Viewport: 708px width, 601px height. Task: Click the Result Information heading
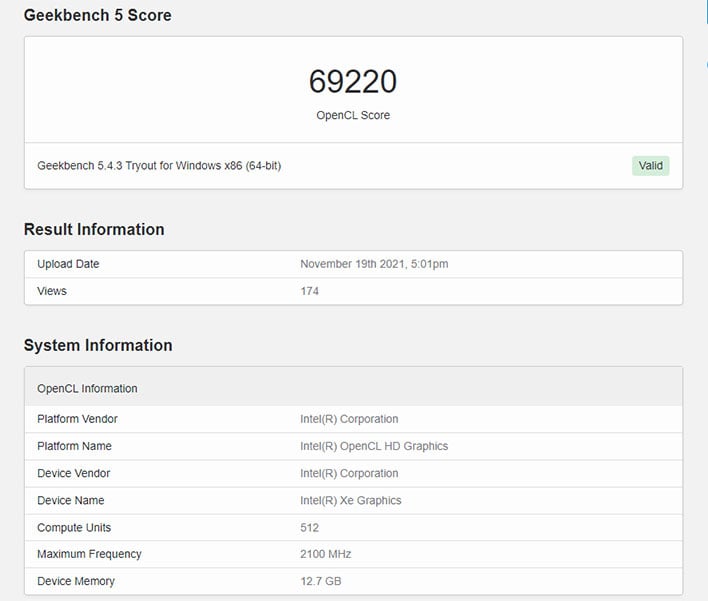pyautogui.click(x=94, y=229)
